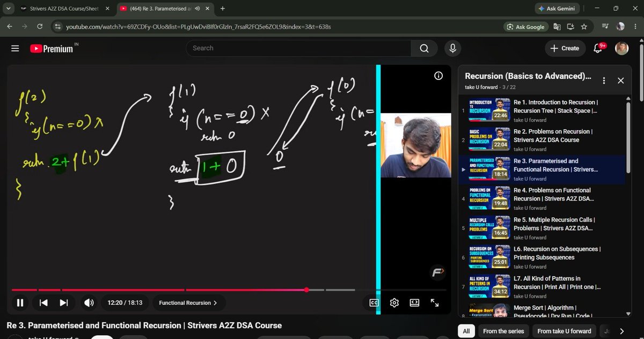Close the Recursion playlist panel
The height and width of the screenshot is (339, 644).
coord(621,80)
